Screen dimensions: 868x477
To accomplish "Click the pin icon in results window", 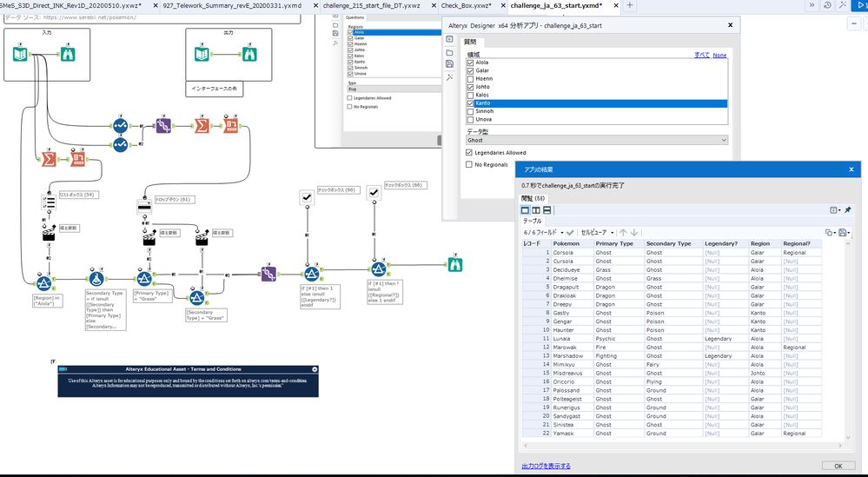I will click(847, 210).
